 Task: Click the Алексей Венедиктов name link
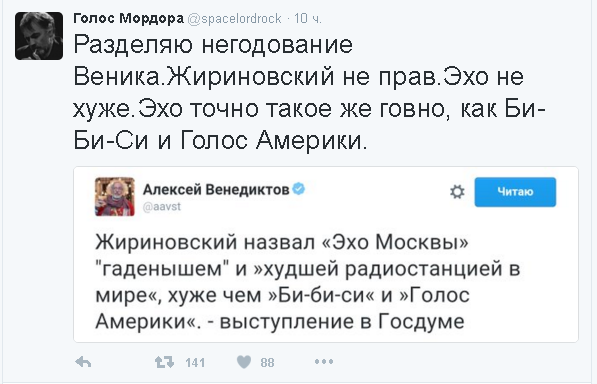(216, 189)
